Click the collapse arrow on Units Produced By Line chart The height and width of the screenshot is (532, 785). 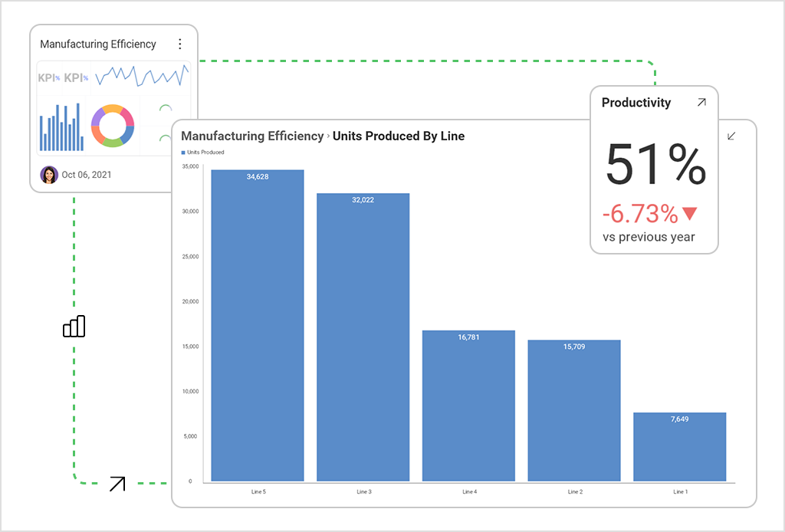click(x=731, y=135)
